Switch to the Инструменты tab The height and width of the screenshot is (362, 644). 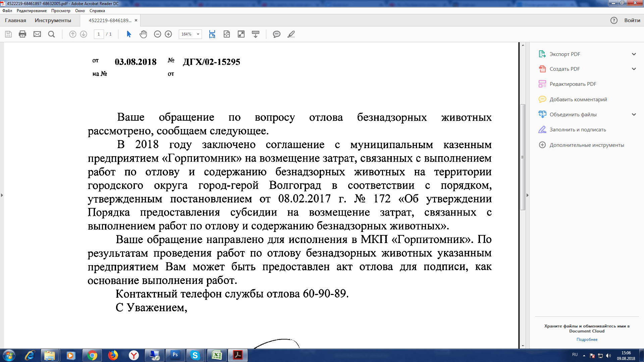(x=53, y=20)
